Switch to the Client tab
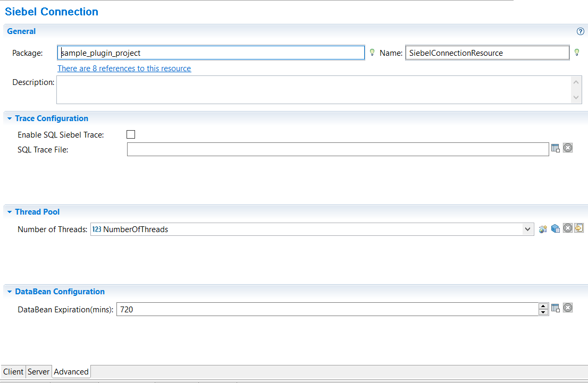 coord(13,372)
